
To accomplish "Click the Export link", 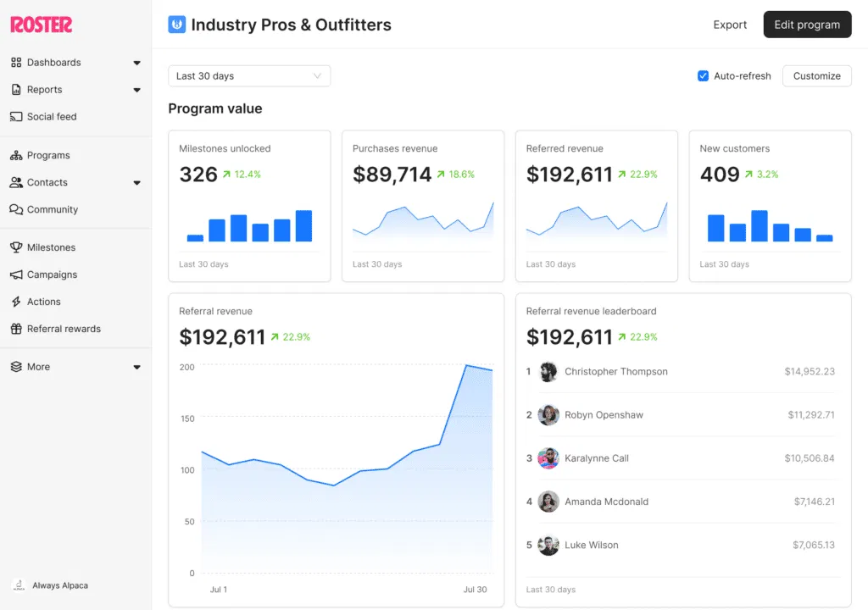I will (730, 25).
